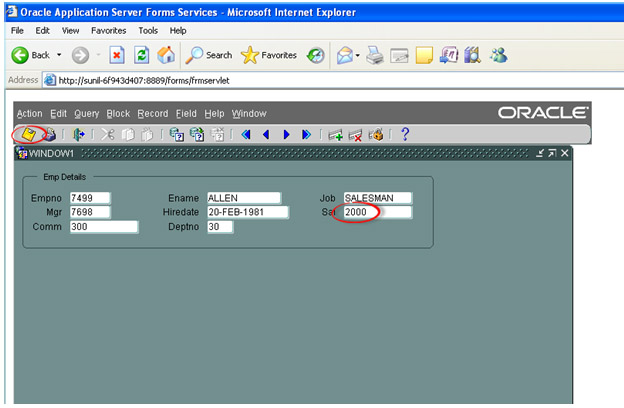
Task: Open the Forms Edit menu
Action: [58, 114]
